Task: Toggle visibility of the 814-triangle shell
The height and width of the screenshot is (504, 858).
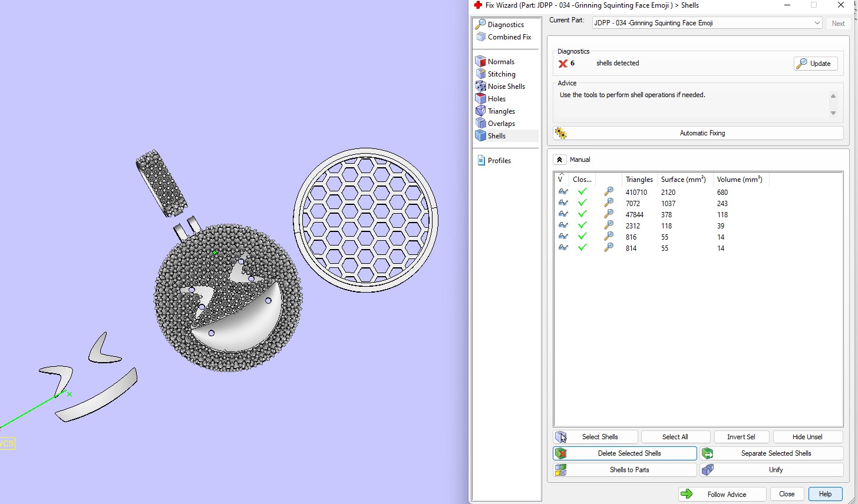Action: pyautogui.click(x=563, y=248)
